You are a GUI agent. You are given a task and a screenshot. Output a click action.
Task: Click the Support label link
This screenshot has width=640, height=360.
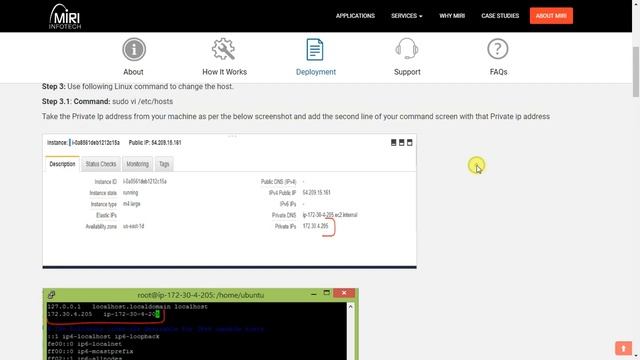point(407,72)
